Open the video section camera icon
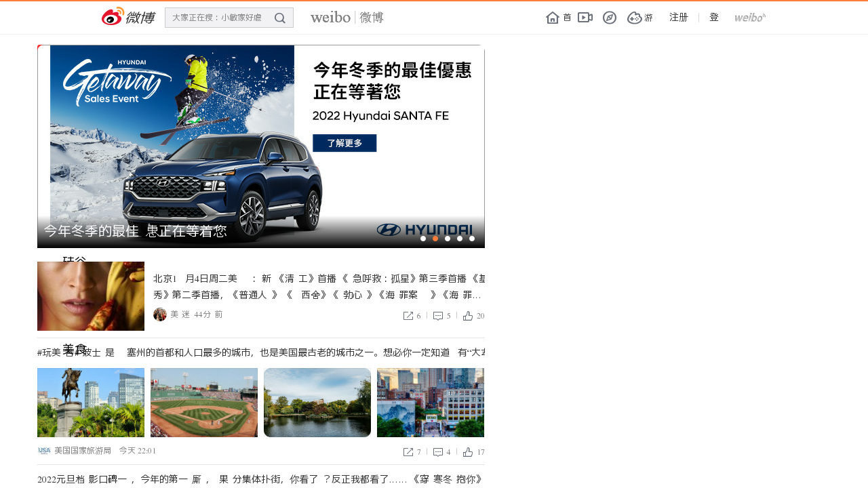The image size is (868, 488). coord(585,18)
